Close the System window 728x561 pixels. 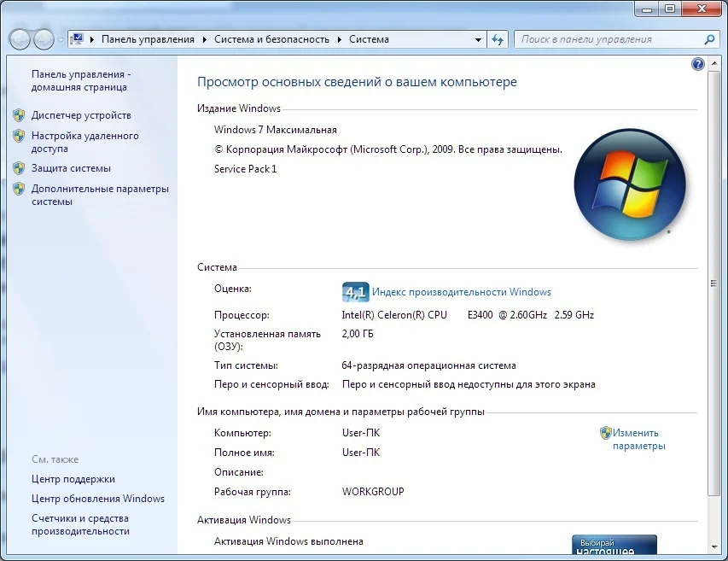702,9
